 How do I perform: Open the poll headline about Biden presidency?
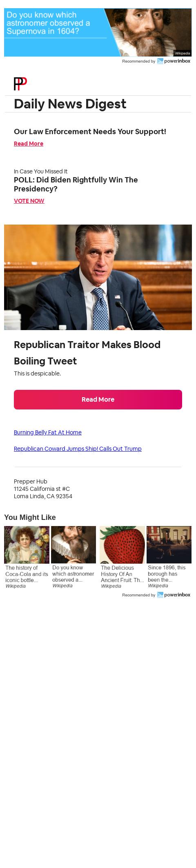[x=76, y=184]
